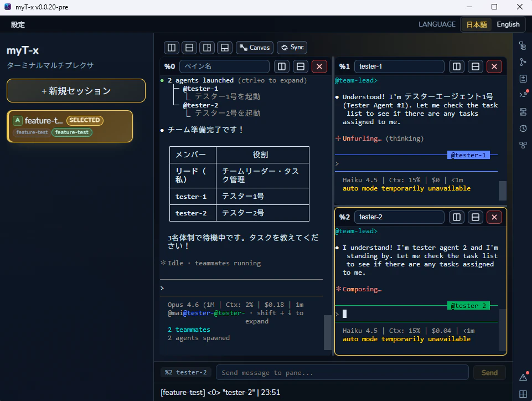Open the 設定 menu
Viewport: 532px width, 401px height.
click(x=18, y=24)
